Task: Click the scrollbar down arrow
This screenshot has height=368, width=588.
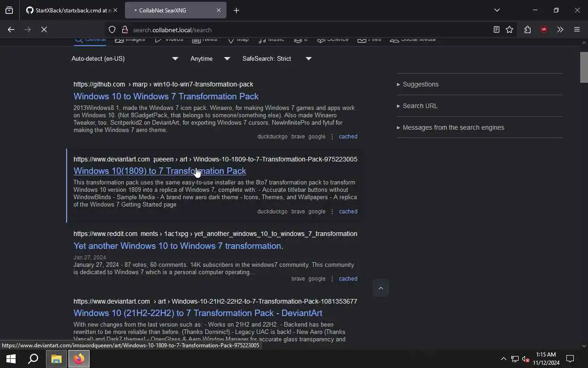Action: [584, 346]
